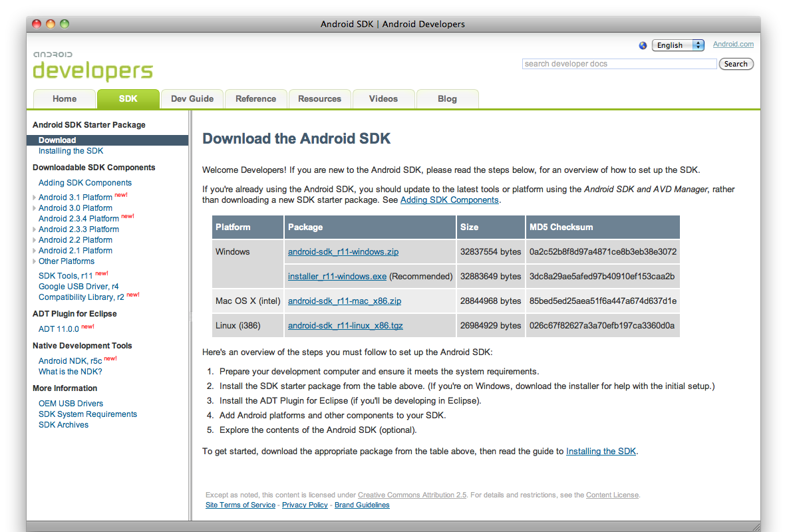Download android-sdk_r11-windows.zip

tap(343, 252)
